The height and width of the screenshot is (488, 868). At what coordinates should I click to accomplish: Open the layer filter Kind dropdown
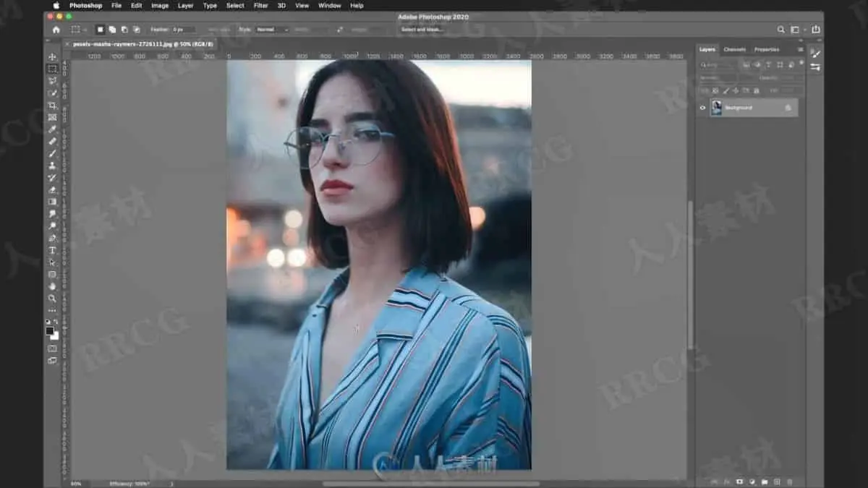coord(717,65)
